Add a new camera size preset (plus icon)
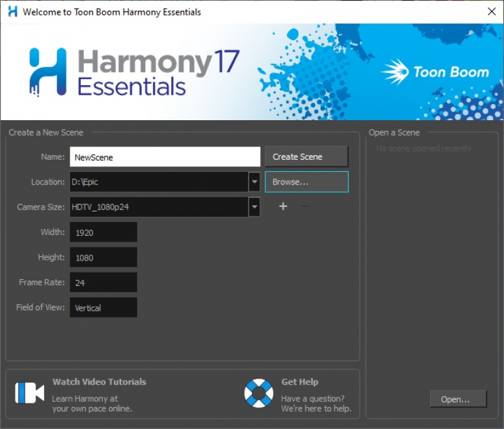504x429 pixels. tap(283, 206)
